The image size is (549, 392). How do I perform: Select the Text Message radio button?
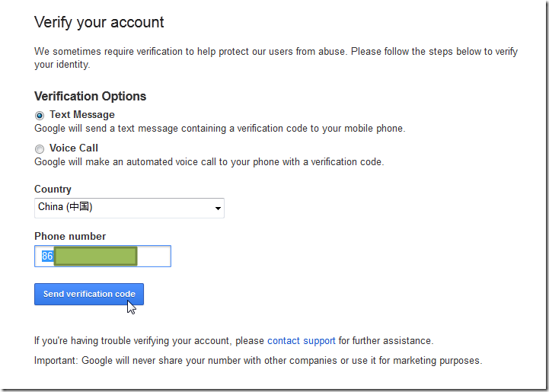(x=40, y=116)
